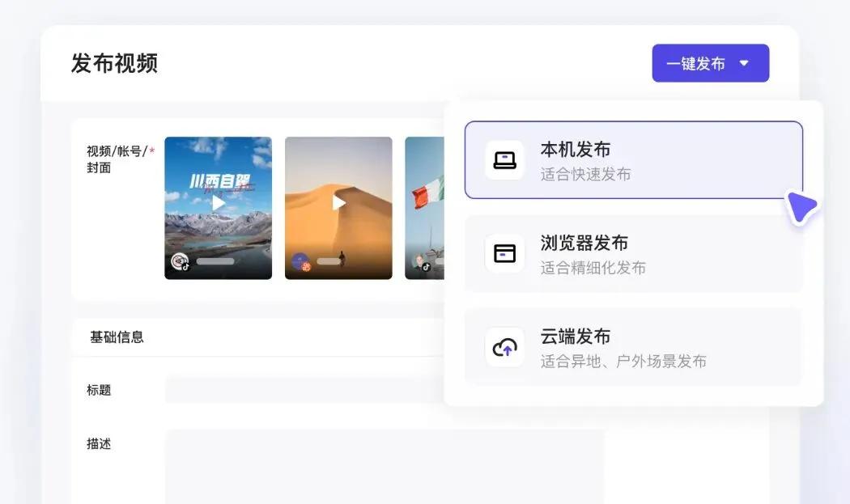Select 浏览器发布 option
This screenshot has height=504, width=850.
pos(633,254)
